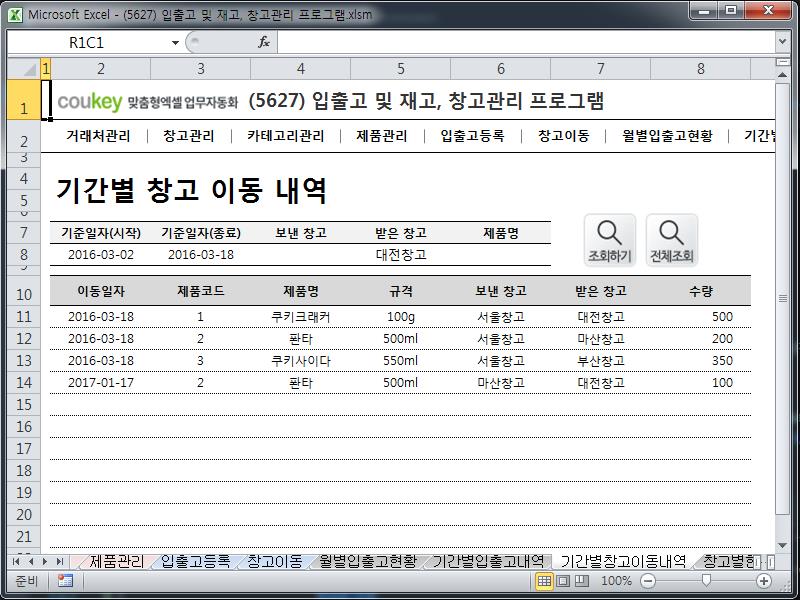Click start date cell 2016-03-02
The width and height of the screenshot is (800, 600).
pyautogui.click(x=101, y=255)
